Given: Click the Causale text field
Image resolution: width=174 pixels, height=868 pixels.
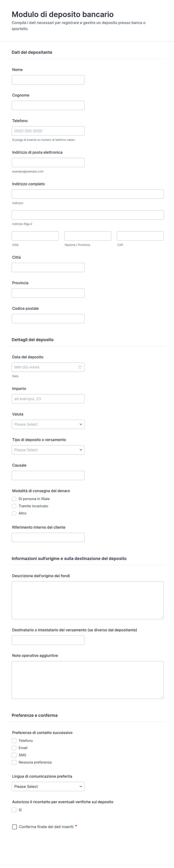Looking at the screenshot, I should (48, 475).
